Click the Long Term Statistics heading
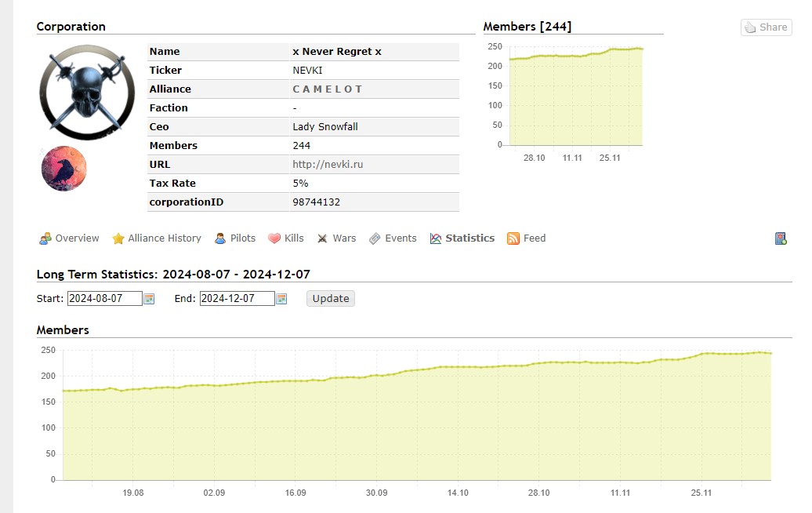812x513 pixels. click(x=173, y=274)
